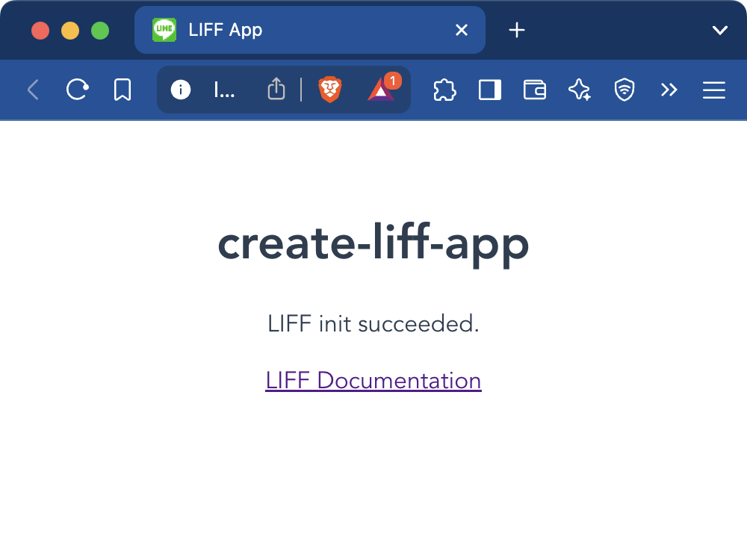Click the LINE favicon on tab
Screen dimensions: 747x560
tap(164, 30)
